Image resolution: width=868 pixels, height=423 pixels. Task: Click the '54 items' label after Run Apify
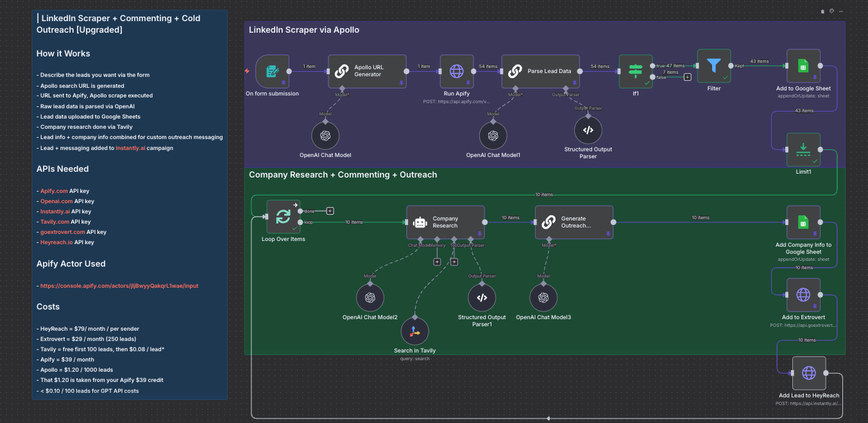pos(488,67)
